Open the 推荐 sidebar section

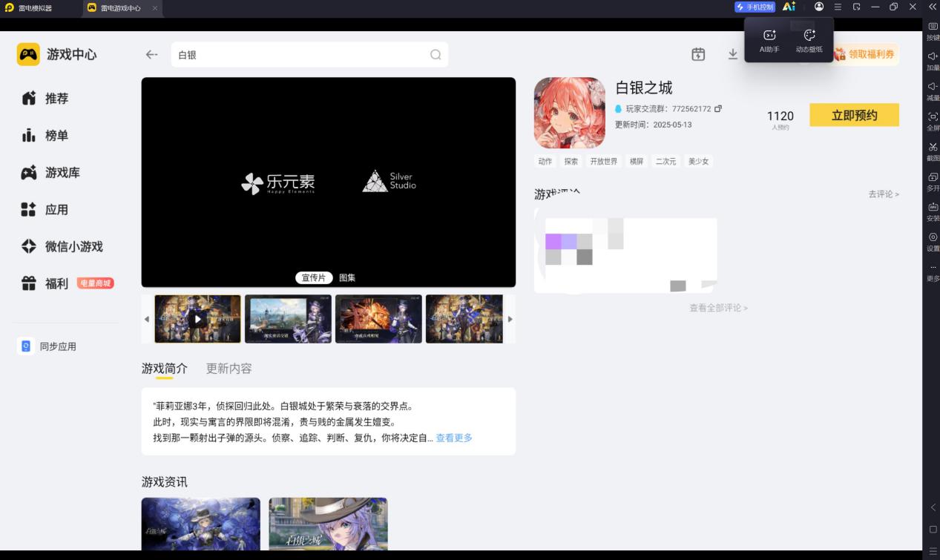pos(56,99)
